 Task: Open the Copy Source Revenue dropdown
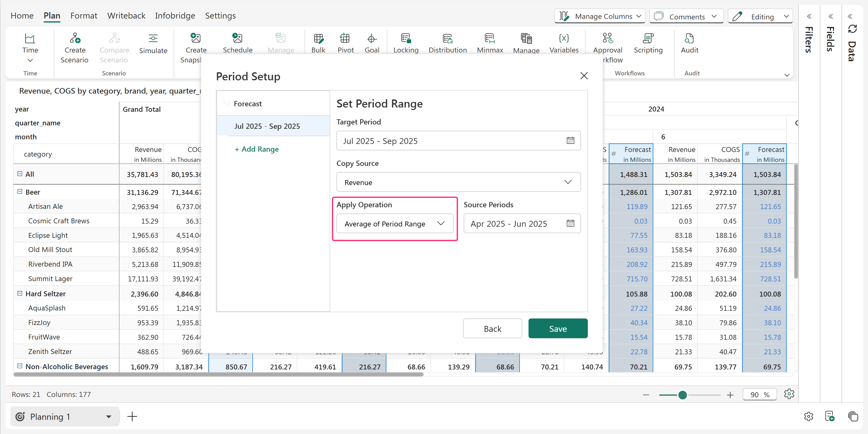click(458, 182)
